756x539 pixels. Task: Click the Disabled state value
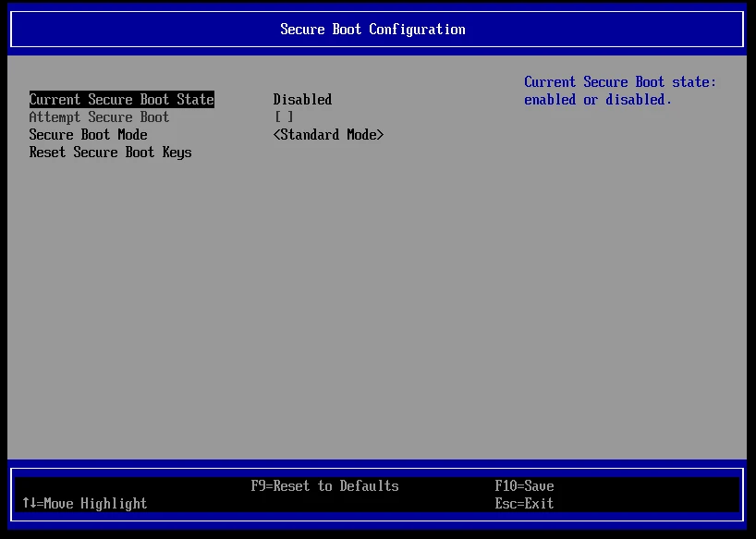302,100
